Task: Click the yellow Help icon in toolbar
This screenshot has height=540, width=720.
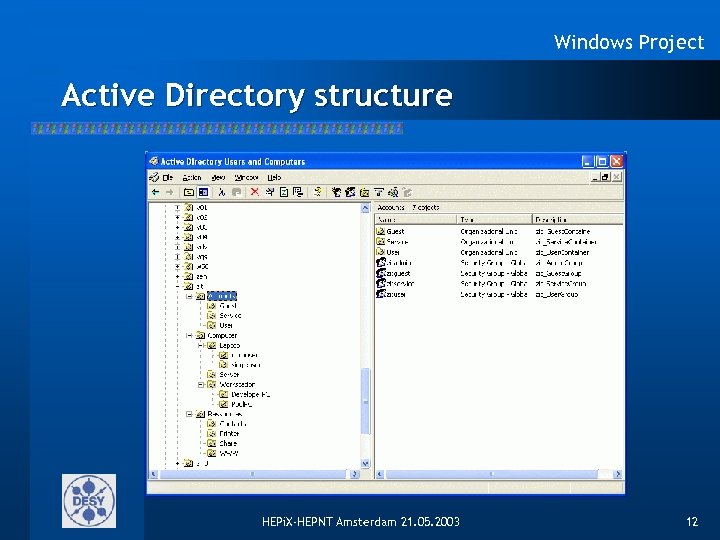Action: (317, 192)
